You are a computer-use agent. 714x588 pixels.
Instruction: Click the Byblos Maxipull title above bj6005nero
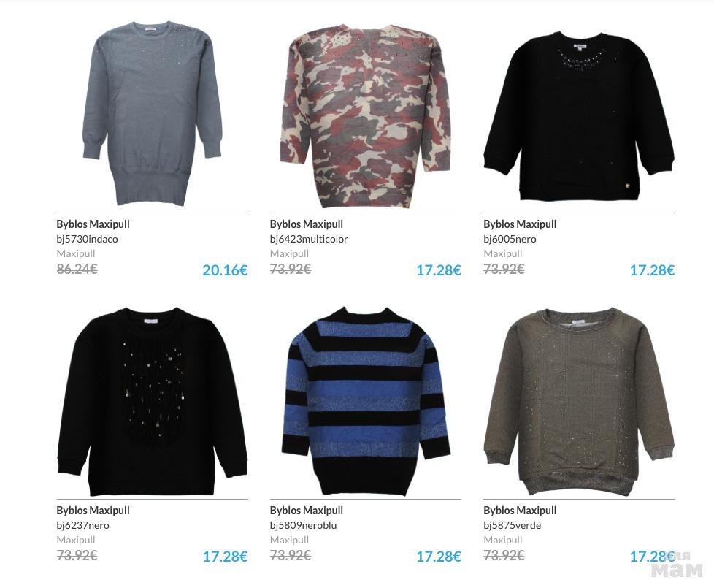[x=520, y=224]
